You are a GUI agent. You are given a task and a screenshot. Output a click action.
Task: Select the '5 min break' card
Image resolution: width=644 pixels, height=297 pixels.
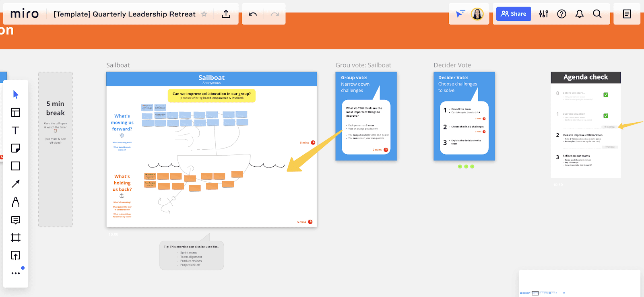point(56,149)
